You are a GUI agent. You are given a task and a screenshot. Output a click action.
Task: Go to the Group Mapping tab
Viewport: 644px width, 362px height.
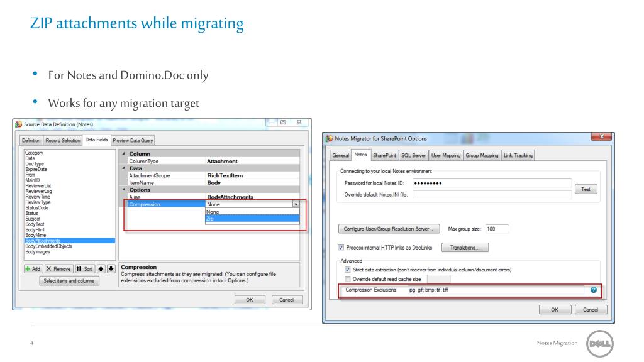[x=482, y=156]
